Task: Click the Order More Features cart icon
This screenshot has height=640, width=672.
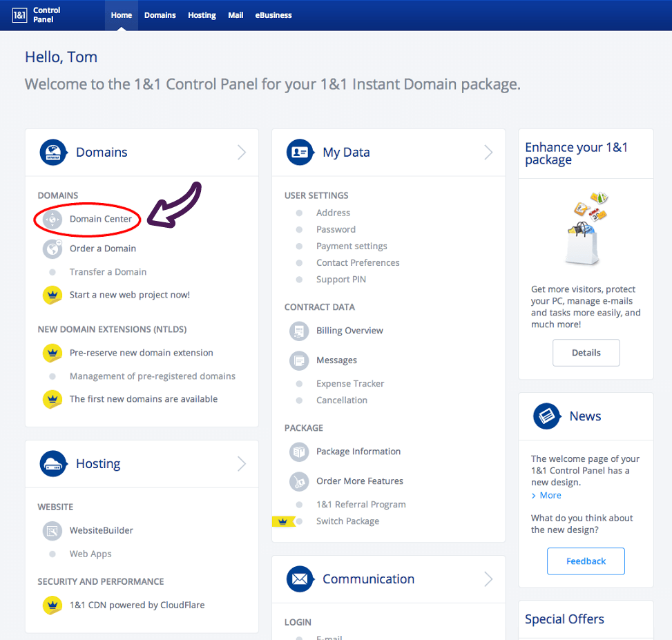Action: tap(299, 481)
